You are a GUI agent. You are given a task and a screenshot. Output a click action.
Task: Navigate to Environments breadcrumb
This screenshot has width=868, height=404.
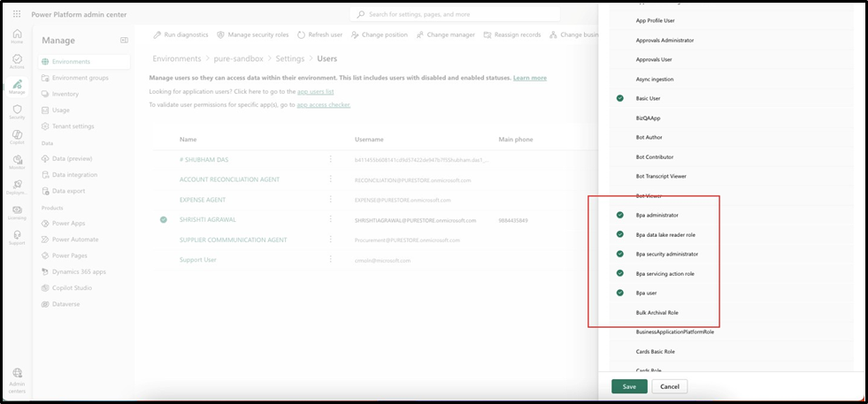[177, 58]
